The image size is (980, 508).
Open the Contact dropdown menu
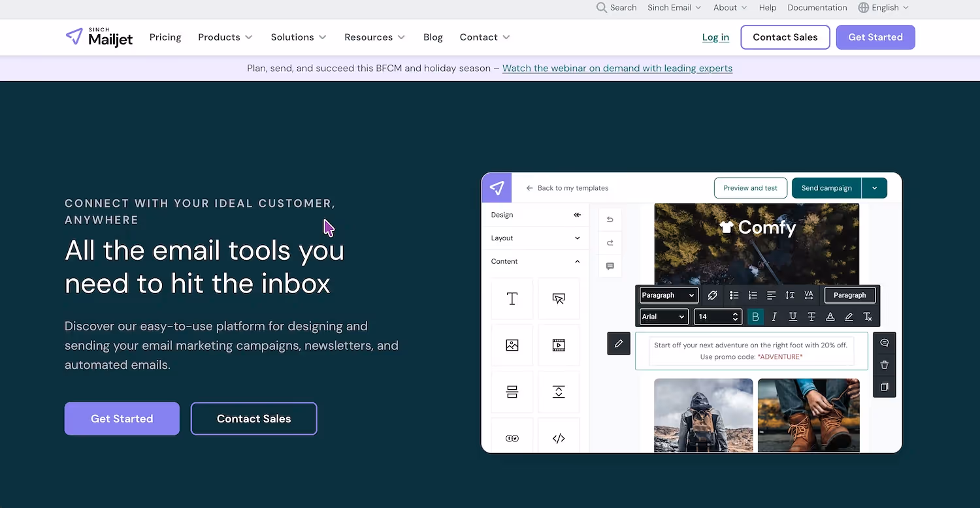tap(485, 37)
